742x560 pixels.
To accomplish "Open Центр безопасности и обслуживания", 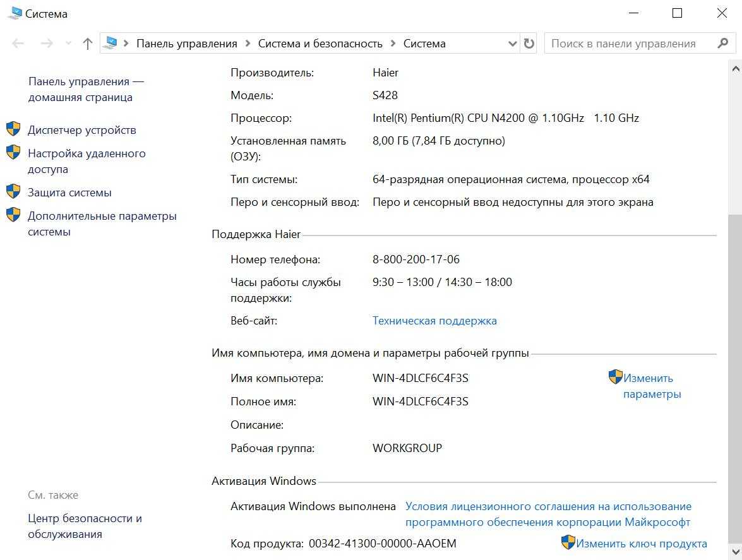I will coord(85,526).
